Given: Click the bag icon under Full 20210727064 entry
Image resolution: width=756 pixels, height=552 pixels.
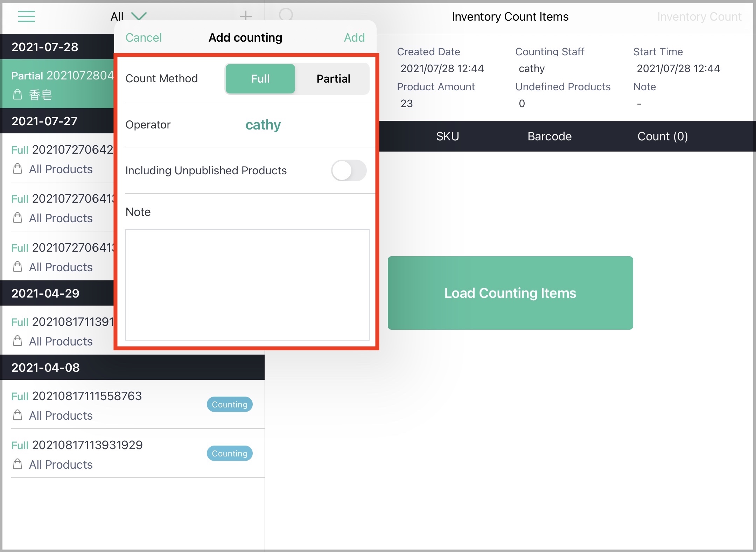Looking at the screenshot, I should coord(17,169).
